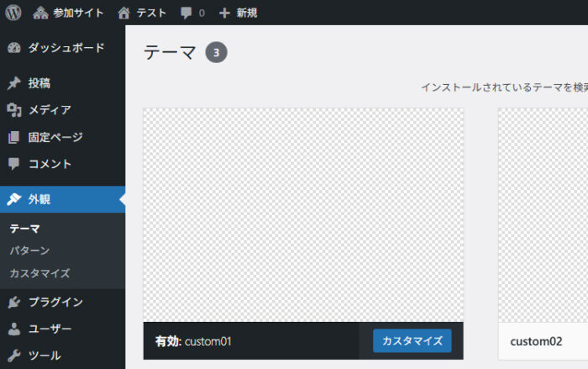Click the ツール wrench icon
The height and width of the screenshot is (369, 588).
click(13, 356)
